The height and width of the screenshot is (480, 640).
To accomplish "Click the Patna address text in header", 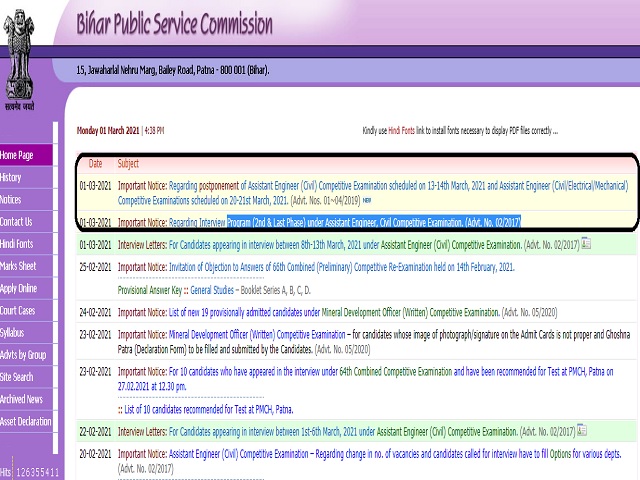I will coord(173,70).
